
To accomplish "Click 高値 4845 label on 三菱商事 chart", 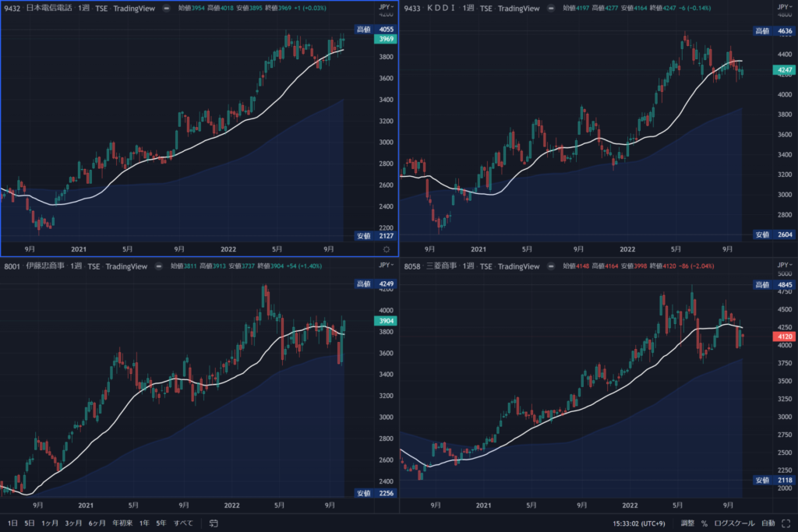I will tap(774, 285).
